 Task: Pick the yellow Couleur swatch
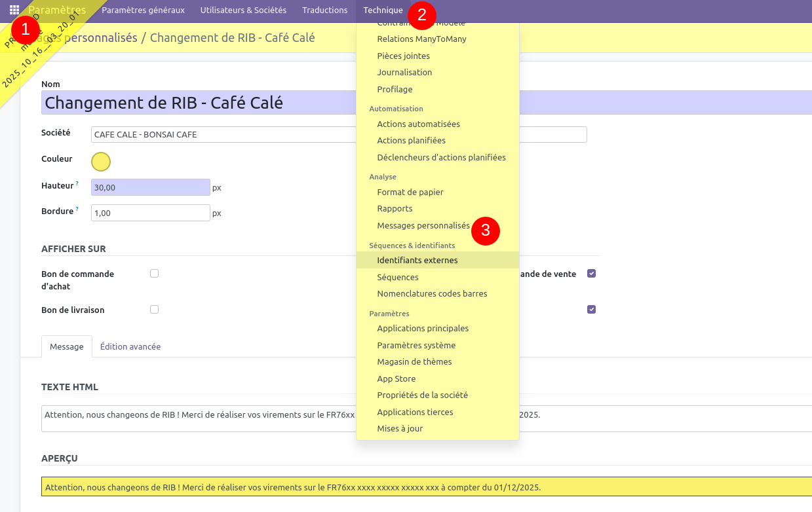[x=101, y=161]
